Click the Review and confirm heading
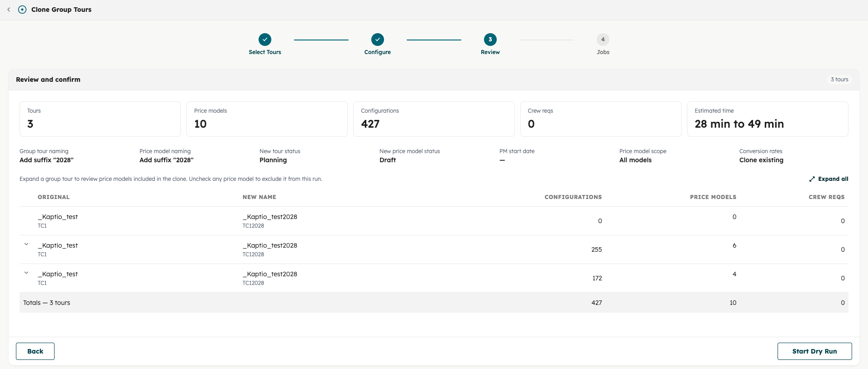The image size is (868, 369). pos(48,80)
